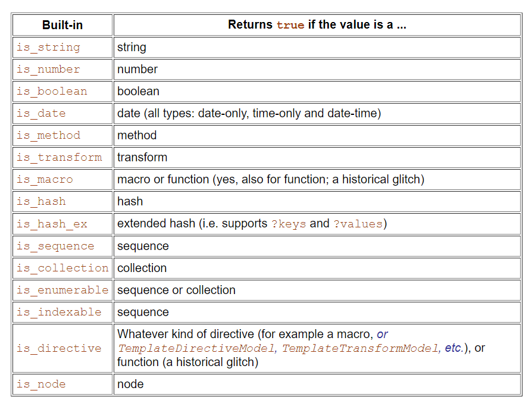Click the ?keys code text
The height and width of the screenshot is (400, 532).
tap(289, 224)
